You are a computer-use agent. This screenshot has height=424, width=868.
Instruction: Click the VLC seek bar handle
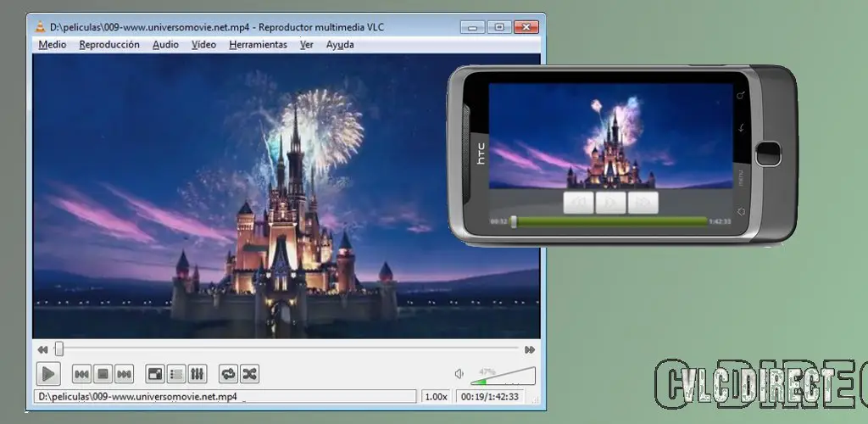point(58,349)
